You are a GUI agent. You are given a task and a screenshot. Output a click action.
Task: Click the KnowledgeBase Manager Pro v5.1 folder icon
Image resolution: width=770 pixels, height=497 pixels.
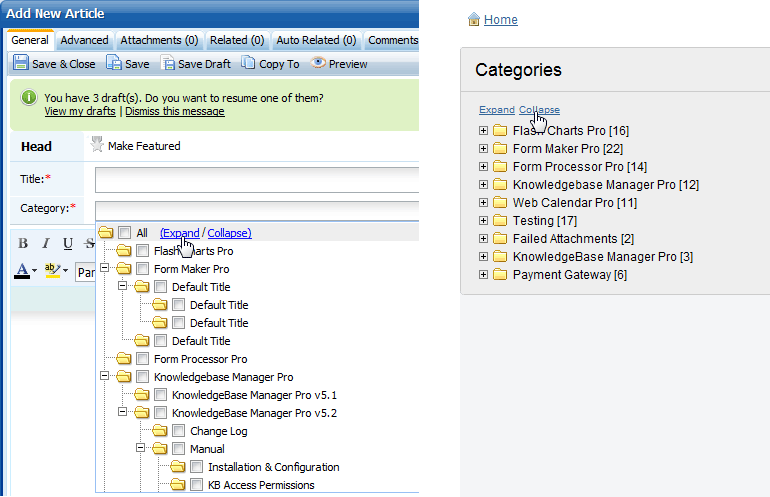pyautogui.click(x=141, y=394)
